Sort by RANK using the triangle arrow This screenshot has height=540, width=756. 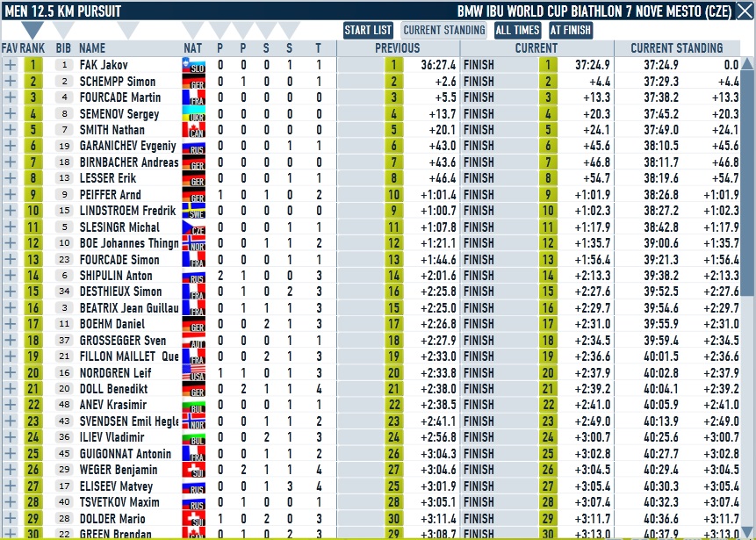click(32, 30)
